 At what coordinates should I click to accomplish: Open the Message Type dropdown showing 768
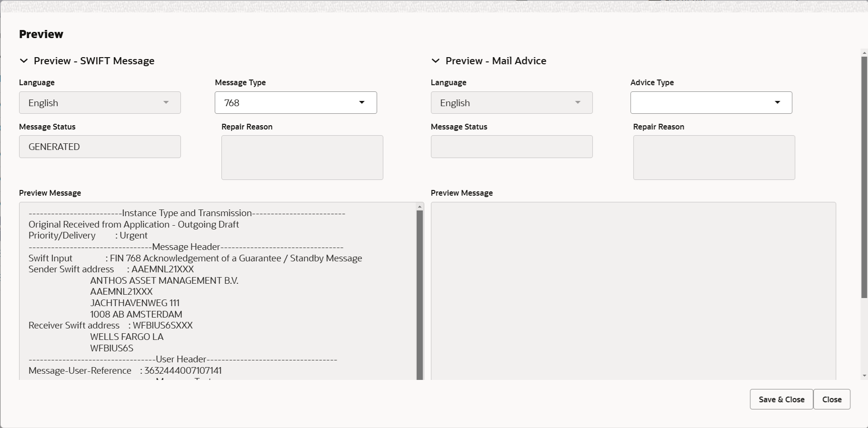tap(296, 103)
